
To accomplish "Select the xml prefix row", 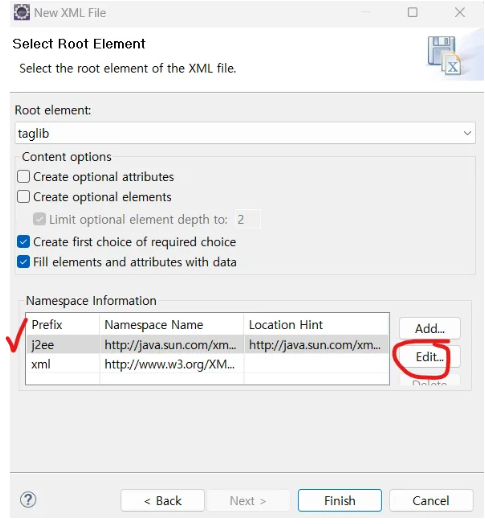I will (x=208, y=364).
